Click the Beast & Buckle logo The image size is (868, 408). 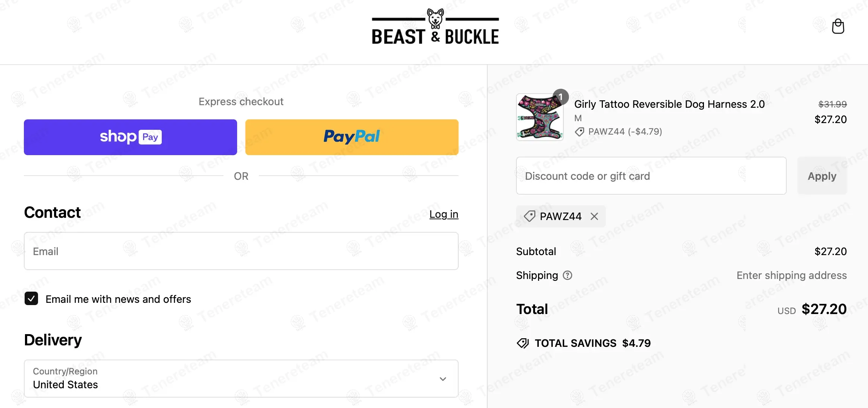tap(435, 27)
